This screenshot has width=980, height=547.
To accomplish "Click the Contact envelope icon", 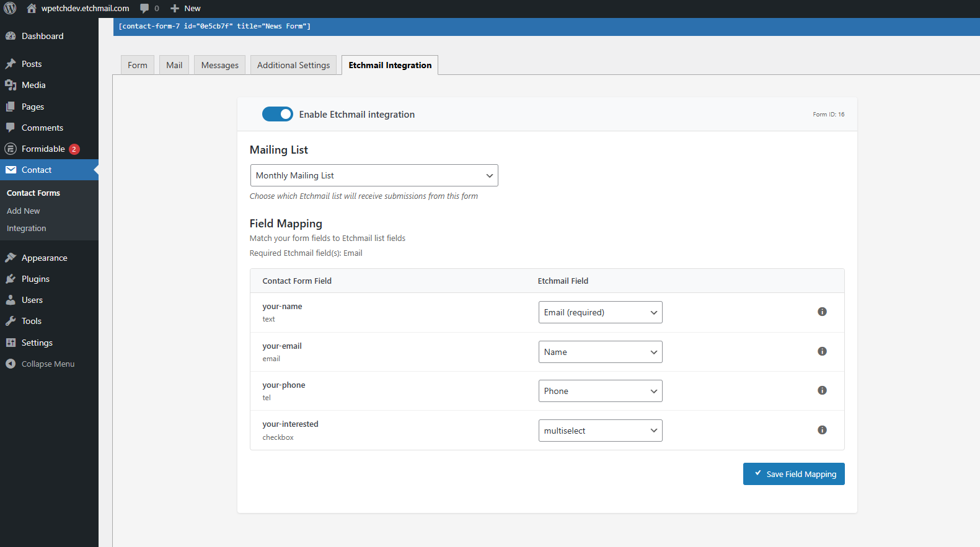I will click(11, 170).
